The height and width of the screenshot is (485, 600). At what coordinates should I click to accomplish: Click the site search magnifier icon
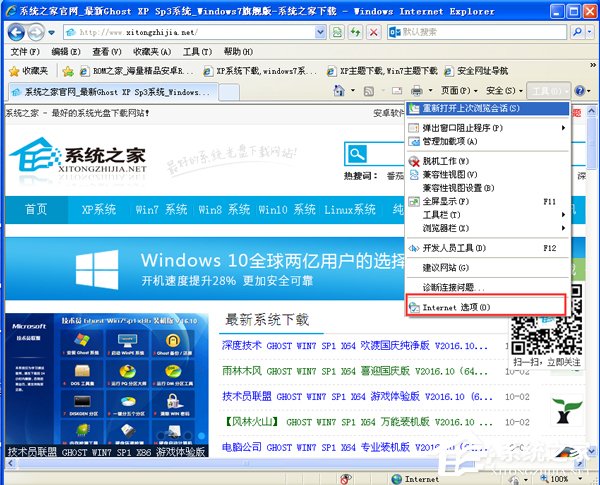[355, 154]
